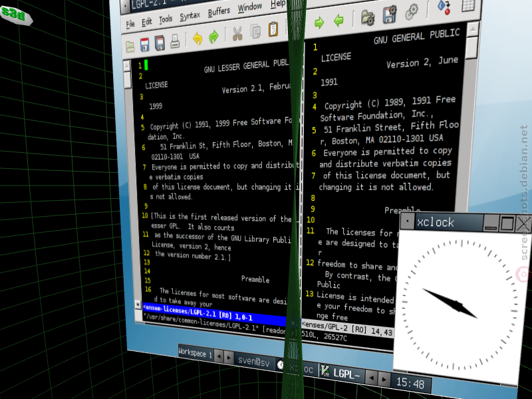The height and width of the screenshot is (399, 532).
Task: Click "changing it is not allowed." in GPL pane
Action: [376, 187]
